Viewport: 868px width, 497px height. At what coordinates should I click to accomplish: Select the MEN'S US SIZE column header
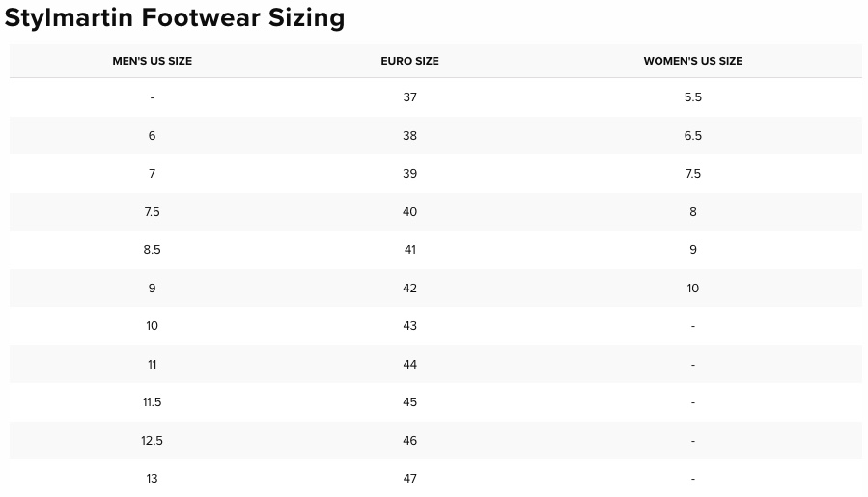[x=153, y=61]
